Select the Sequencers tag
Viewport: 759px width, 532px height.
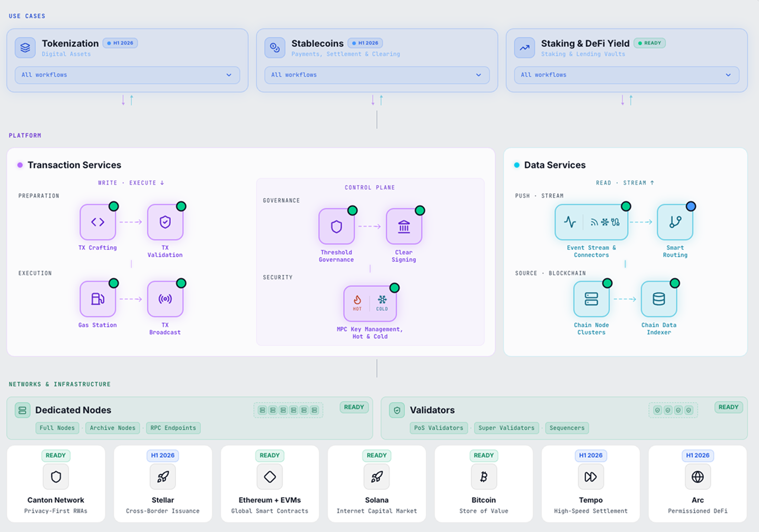point(567,428)
